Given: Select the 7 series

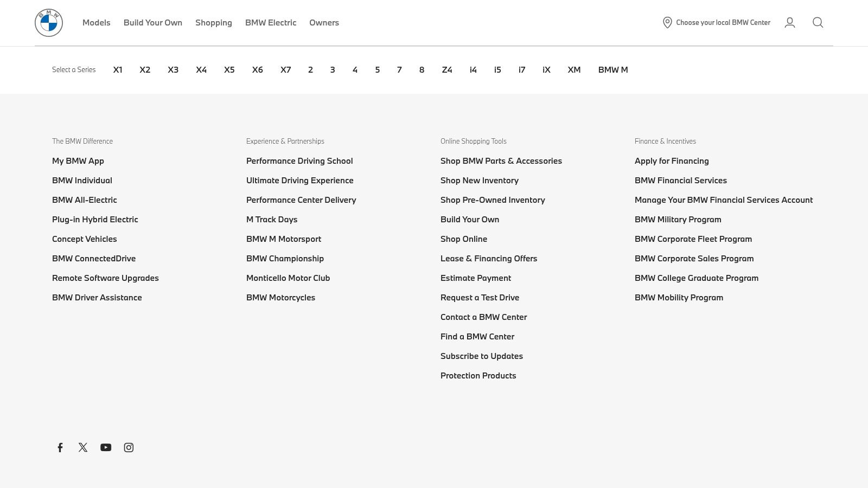Looking at the screenshot, I should [x=399, y=70].
